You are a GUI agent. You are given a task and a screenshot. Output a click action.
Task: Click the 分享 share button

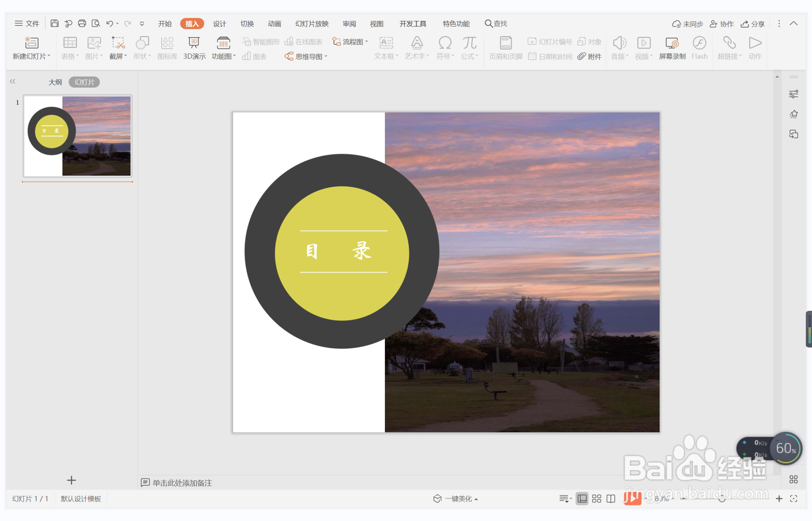752,24
